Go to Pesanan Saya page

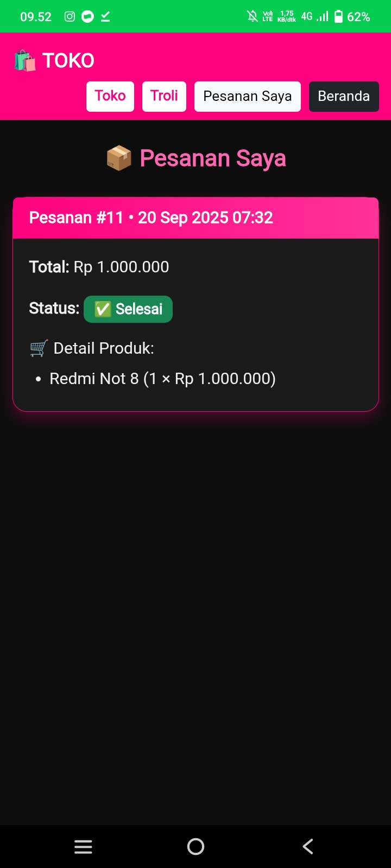247,96
